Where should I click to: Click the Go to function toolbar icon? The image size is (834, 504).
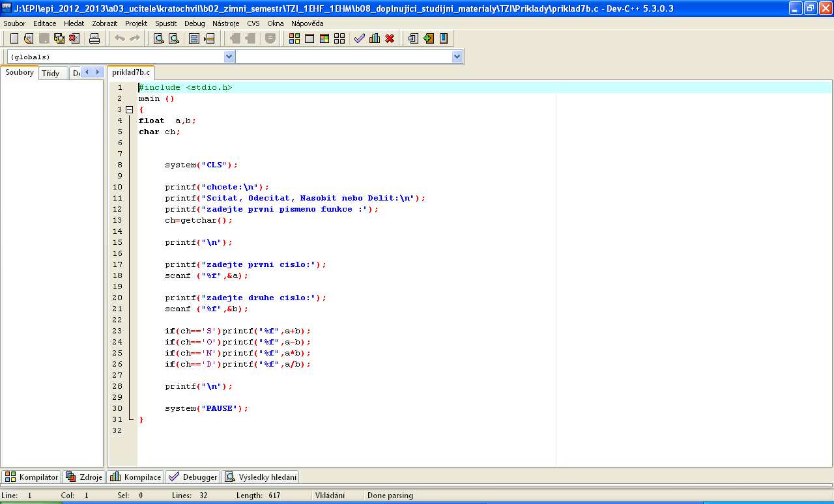pyautogui.click(x=194, y=38)
